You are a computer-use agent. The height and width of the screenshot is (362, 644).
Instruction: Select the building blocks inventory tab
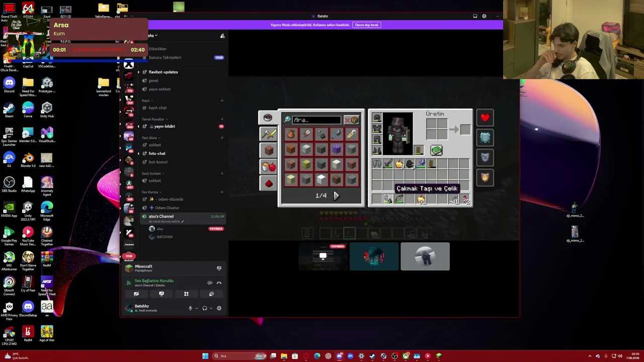268,150
